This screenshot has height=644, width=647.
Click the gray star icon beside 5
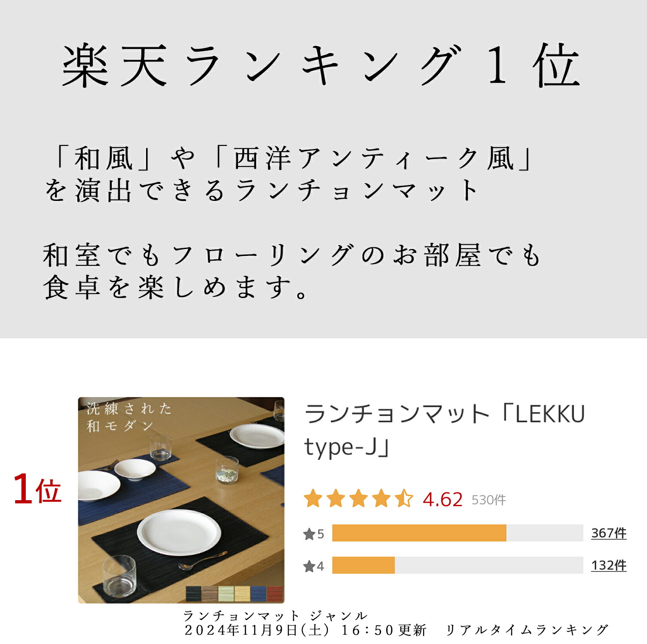pos(309,534)
